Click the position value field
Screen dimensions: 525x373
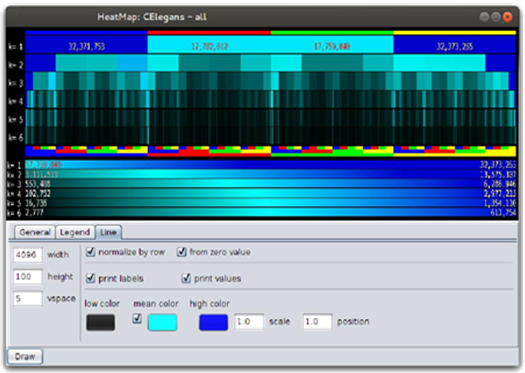point(317,322)
